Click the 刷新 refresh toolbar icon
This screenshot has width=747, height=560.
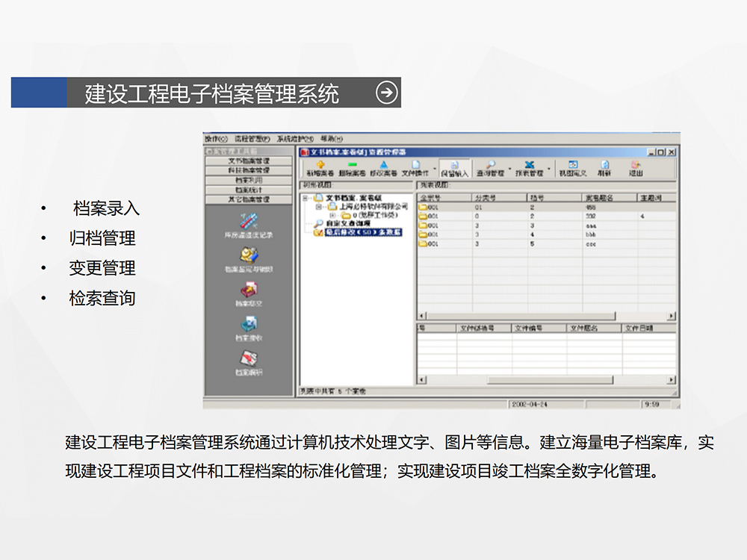(604, 164)
